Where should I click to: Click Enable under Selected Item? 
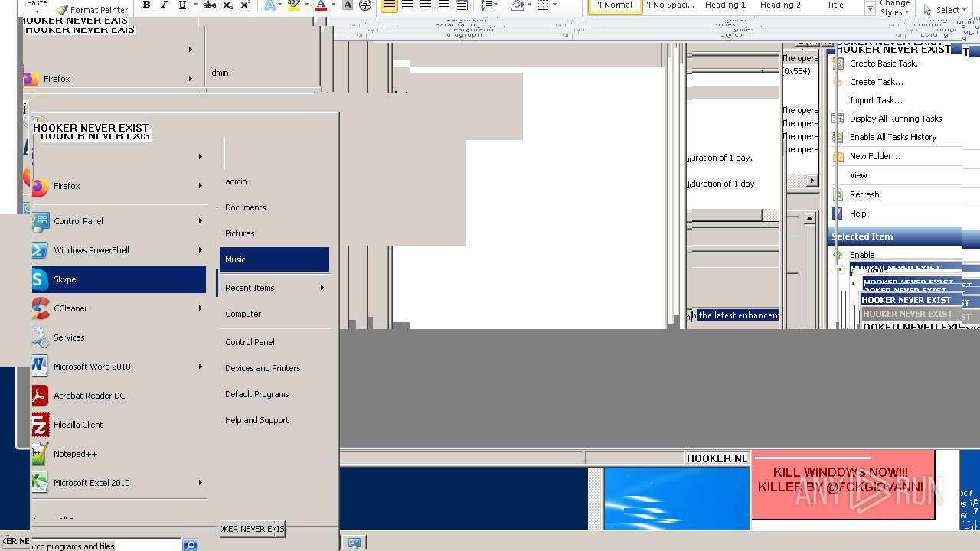[862, 255]
